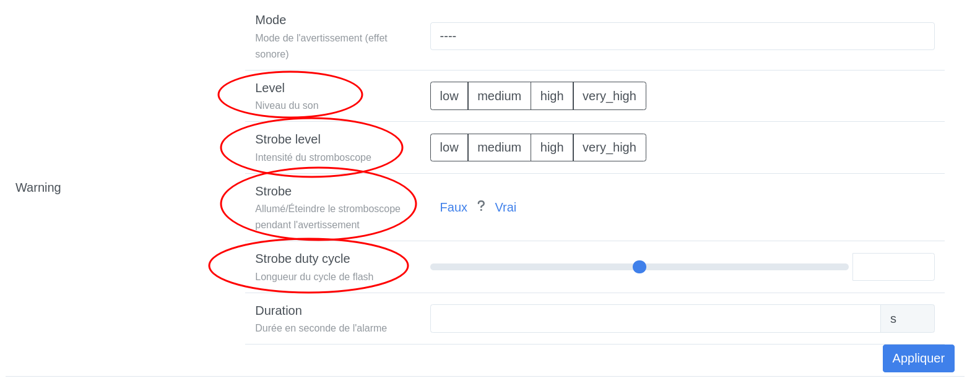
Task: Open the Mode dropdown field
Action: [x=682, y=36]
